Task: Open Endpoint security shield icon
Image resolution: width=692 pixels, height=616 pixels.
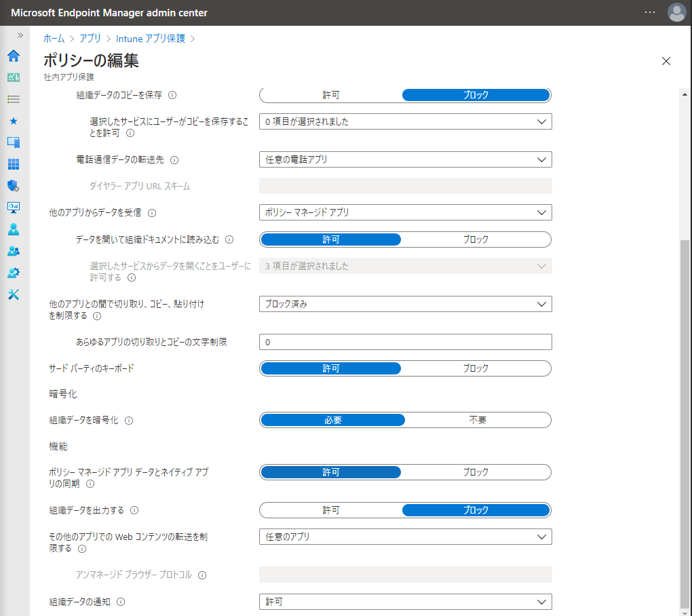Action: (x=14, y=186)
